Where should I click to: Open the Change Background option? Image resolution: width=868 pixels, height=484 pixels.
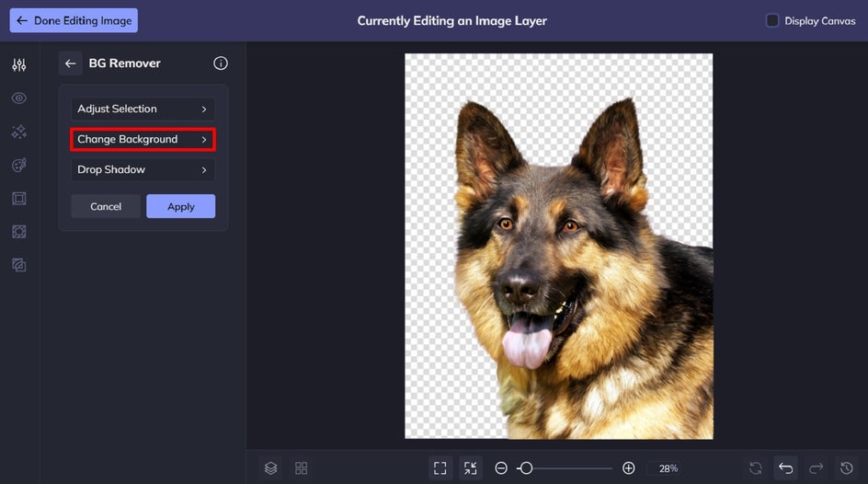coord(143,139)
